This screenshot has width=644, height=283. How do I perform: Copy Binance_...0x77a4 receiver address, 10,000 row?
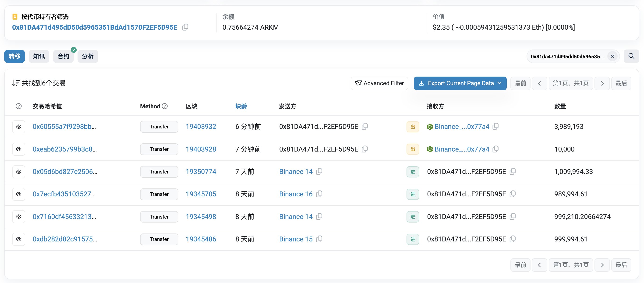pyautogui.click(x=496, y=149)
